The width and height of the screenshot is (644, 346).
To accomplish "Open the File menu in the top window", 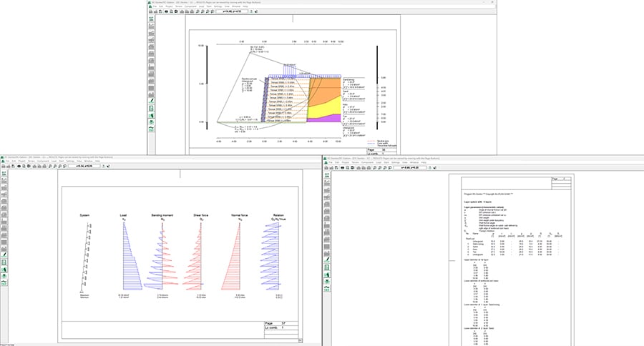I will pyautogui.click(x=155, y=6).
